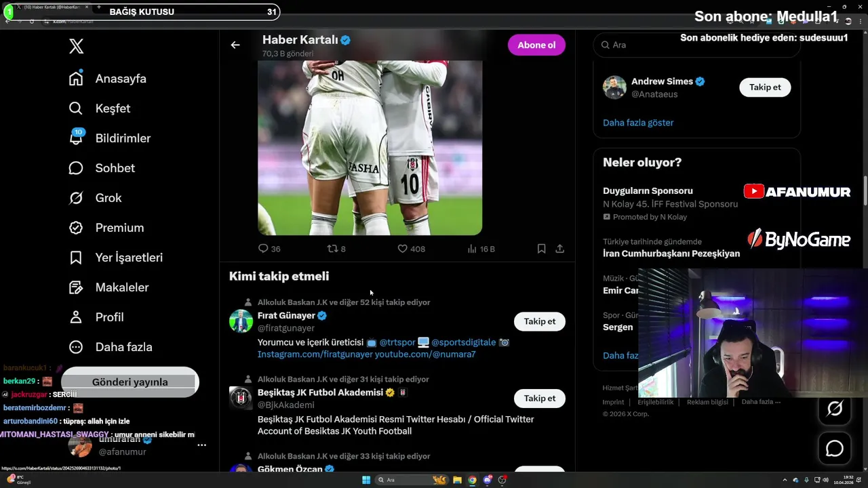Open Keşfet search icon
This screenshot has height=488, width=868.
[76, 108]
